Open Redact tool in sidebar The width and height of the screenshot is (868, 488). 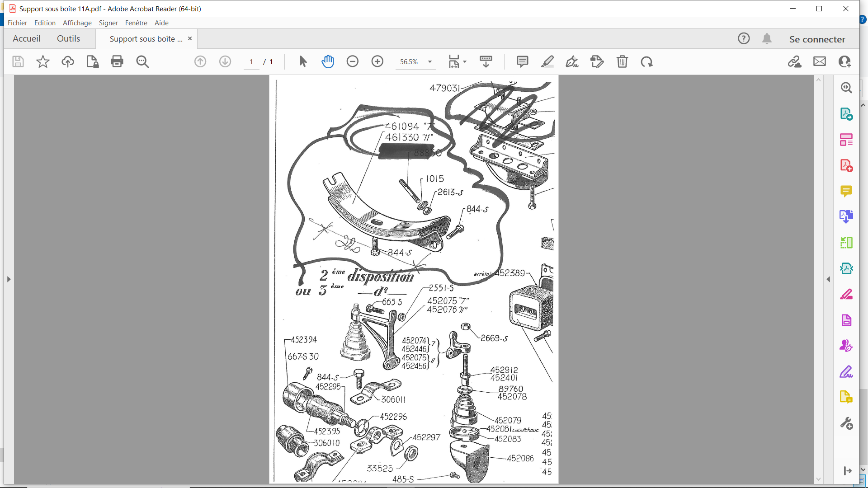846,294
